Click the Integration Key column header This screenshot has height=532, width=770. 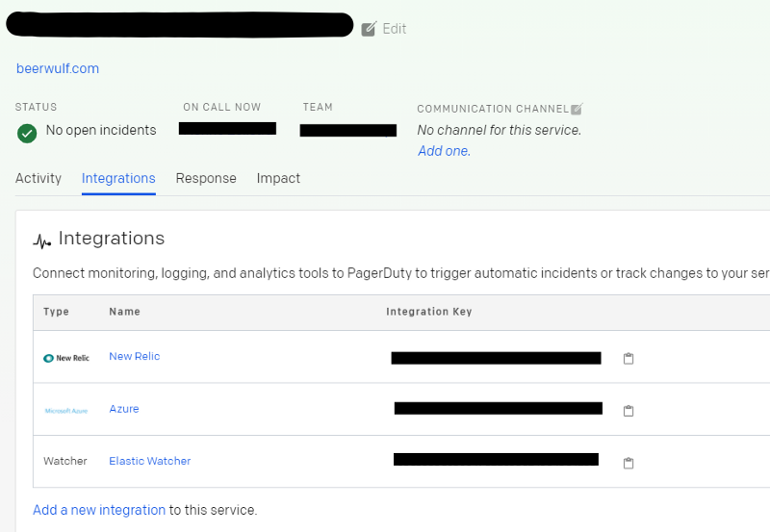coord(429,312)
